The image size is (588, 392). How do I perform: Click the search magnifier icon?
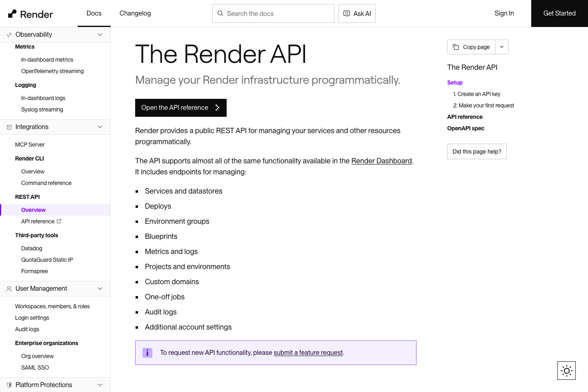(x=220, y=13)
